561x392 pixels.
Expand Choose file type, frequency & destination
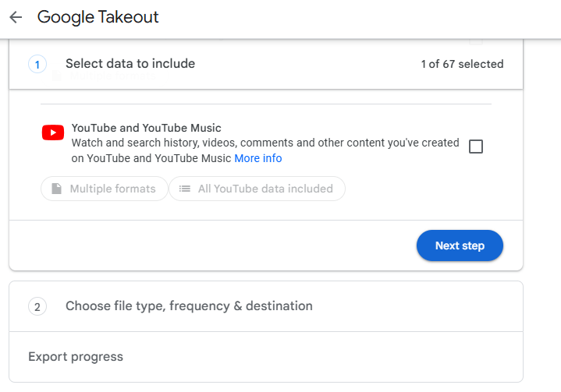[189, 306]
